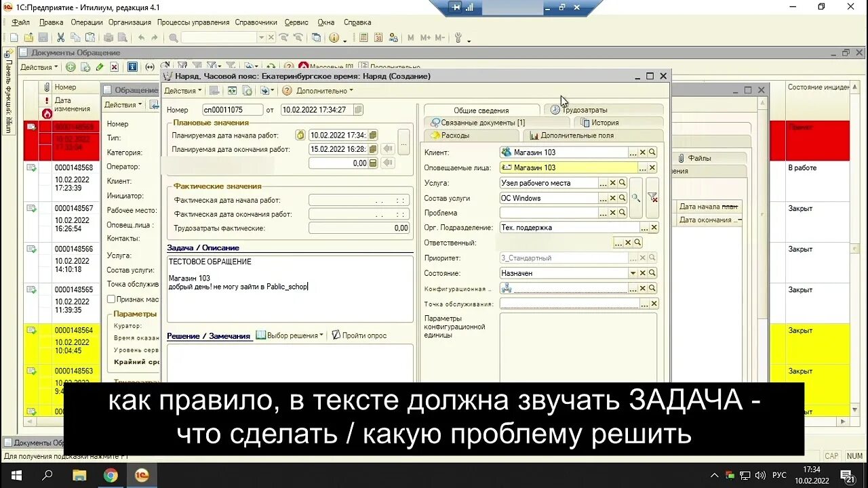Screen dimensions: 868x488
Task: Click the calendar icon in main toolbar
Action: [378, 38]
